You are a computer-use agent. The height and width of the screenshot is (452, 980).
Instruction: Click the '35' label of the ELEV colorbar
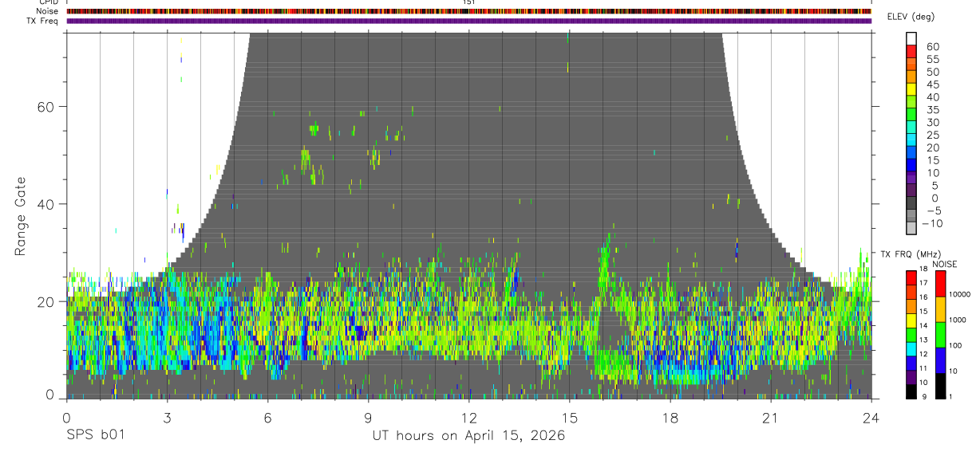click(933, 109)
